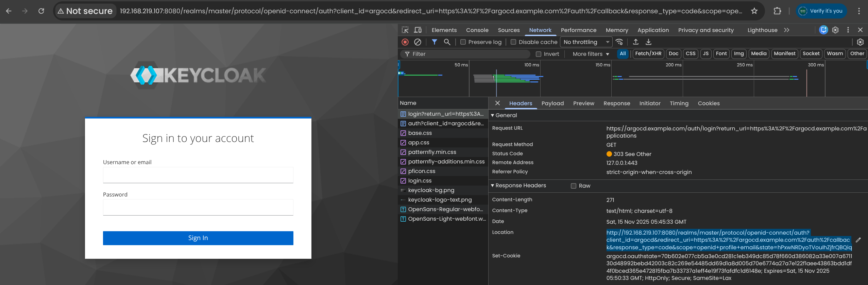
Task: Select the keycloak-logo-text.png request row
Action: [443, 200]
